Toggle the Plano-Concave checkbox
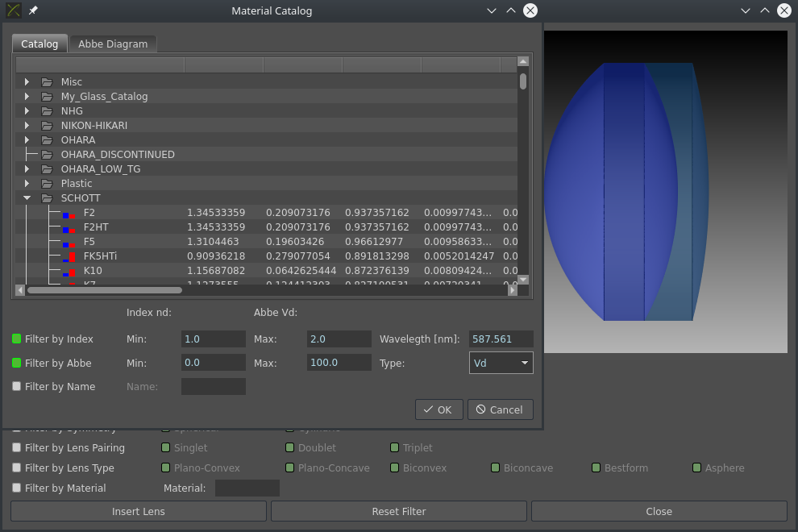Screen dimensions: 798x532 point(289,468)
